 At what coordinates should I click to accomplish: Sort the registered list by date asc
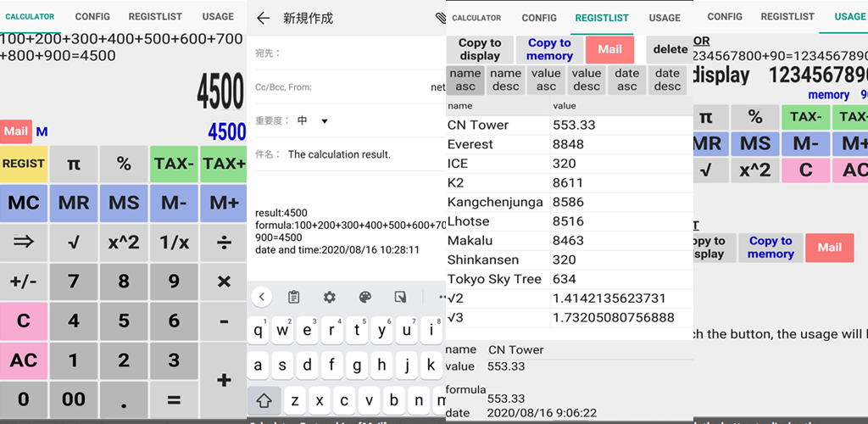626,80
